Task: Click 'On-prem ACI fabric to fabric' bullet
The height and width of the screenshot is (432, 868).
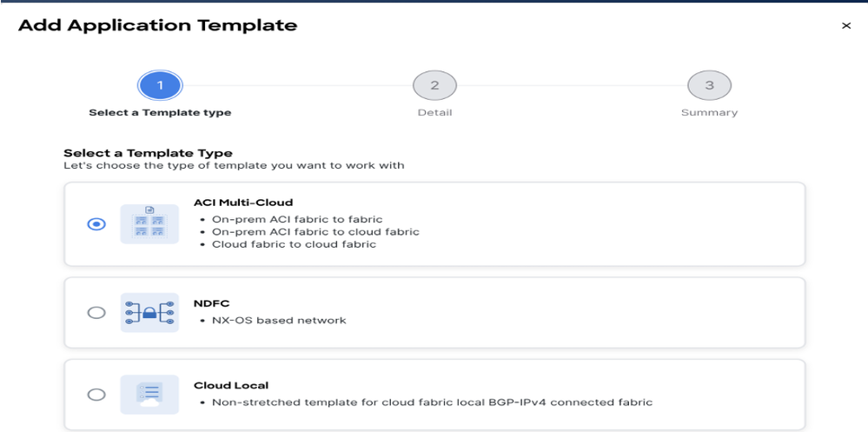Action: tap(297, 219)
